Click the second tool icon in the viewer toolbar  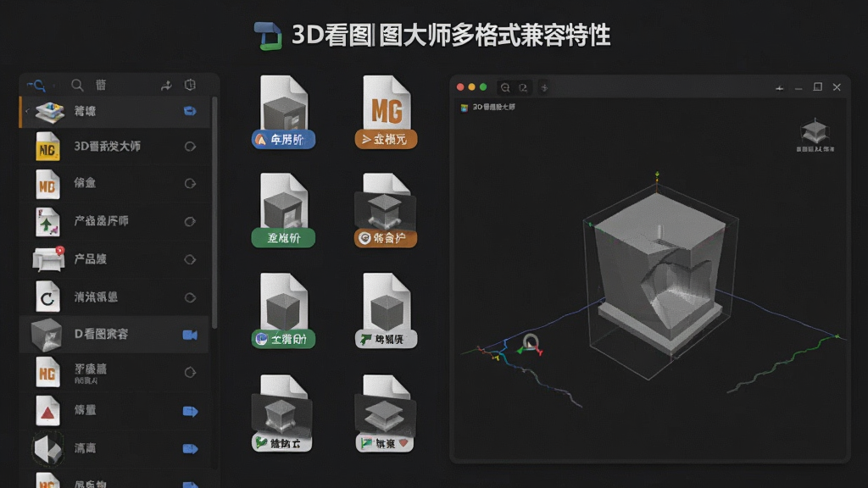click(523, 87)
